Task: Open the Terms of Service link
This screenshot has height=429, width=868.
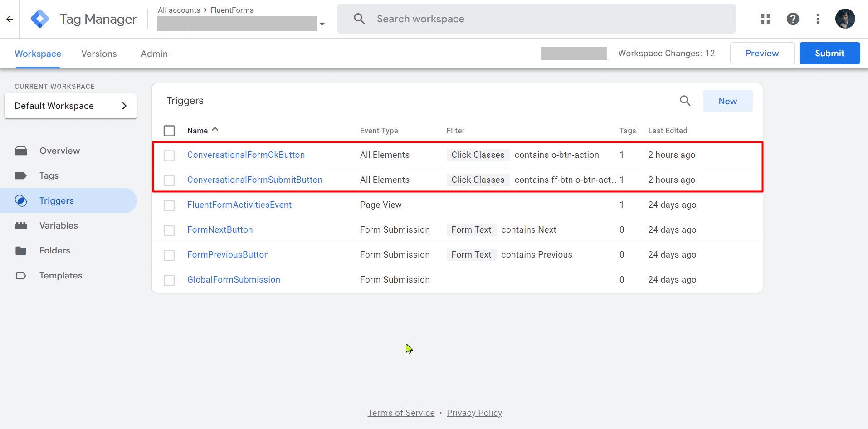Action: 401,413
